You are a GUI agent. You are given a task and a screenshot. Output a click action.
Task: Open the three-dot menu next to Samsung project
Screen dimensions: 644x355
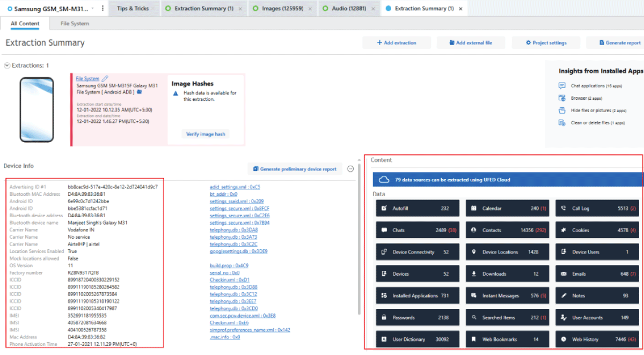pyautogui.click(x=103, y=8)
